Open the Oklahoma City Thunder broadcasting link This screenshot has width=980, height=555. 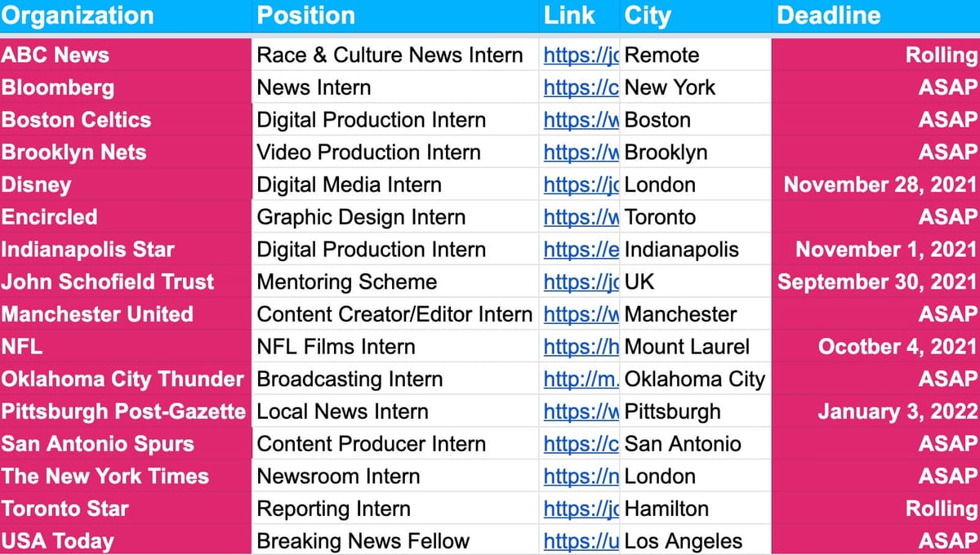581,379
